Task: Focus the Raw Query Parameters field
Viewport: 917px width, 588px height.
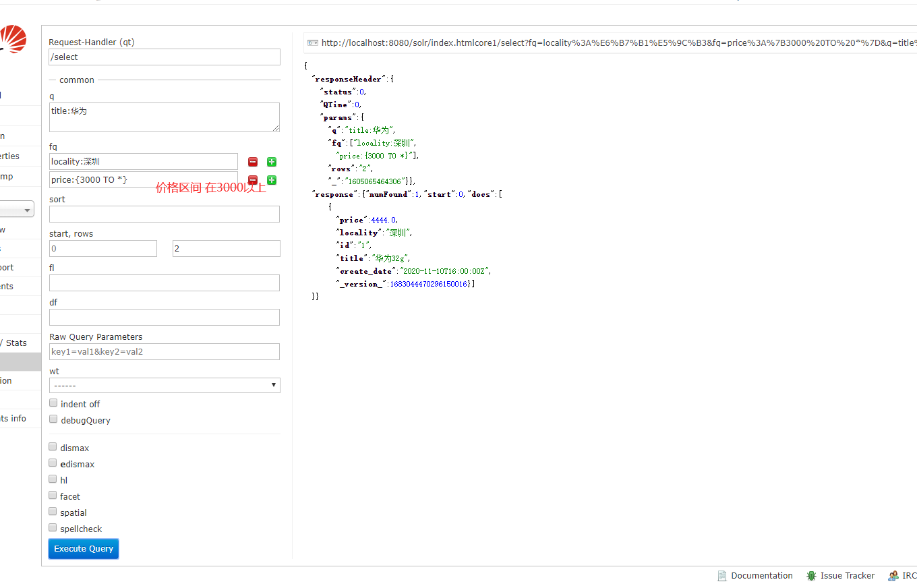Action: pyautogui.click(x=165, y=352)
